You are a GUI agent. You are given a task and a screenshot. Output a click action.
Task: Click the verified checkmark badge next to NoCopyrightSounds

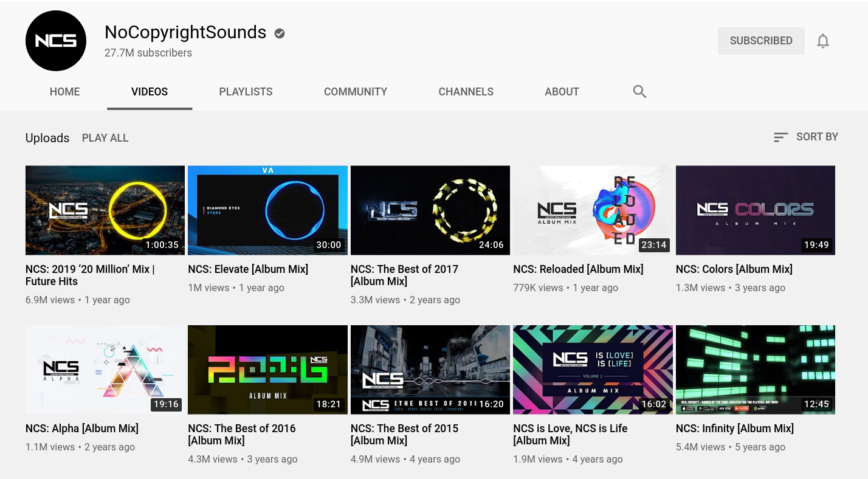pyautogui.click(x=280, y=33)
